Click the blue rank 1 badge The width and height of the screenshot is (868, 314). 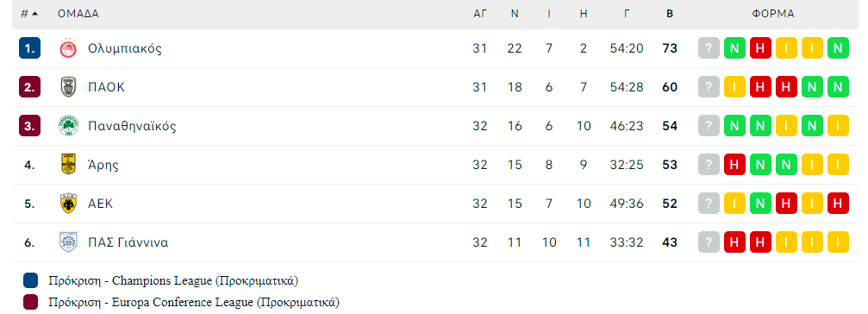(x=29, y=48)
